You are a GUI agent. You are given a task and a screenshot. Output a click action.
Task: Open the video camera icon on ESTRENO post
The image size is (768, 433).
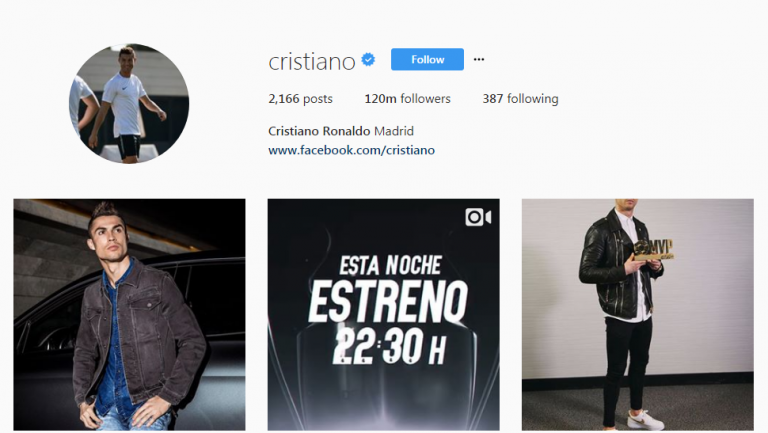click(478, 217)
